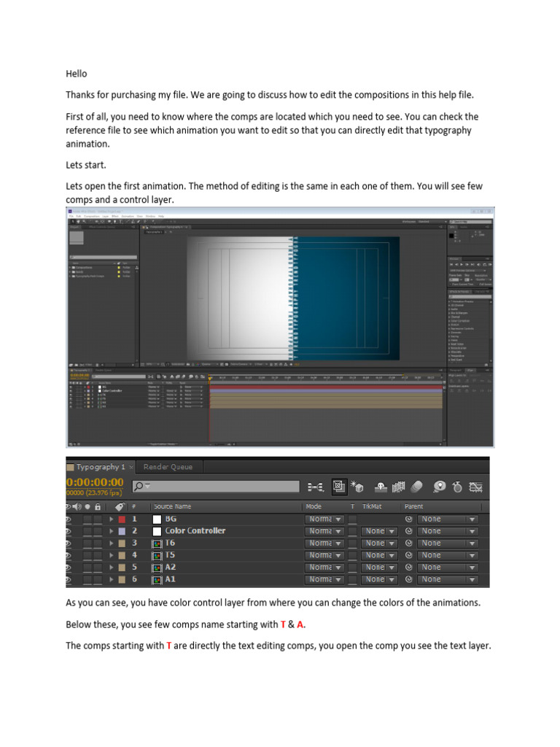Click the Hide Shy Layers icon
The height and width of the screenshot is (747, 560).
[x=380, y=487]
